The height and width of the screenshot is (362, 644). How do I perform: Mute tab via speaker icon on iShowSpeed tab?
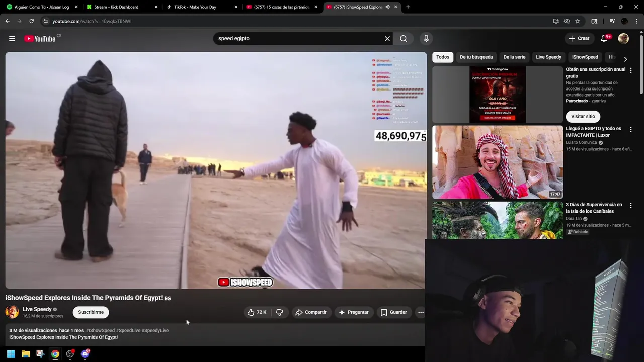(x=387, y=7)
